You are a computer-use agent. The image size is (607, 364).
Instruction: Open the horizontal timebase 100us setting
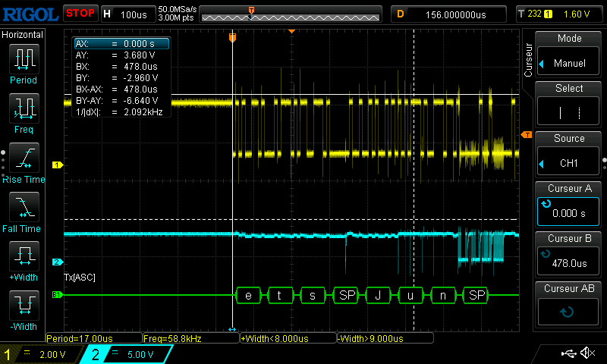128,14
